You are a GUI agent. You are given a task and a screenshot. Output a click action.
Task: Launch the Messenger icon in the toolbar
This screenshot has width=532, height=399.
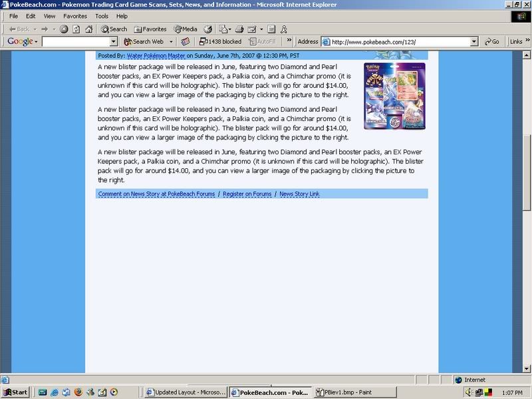tap(284, 29)
